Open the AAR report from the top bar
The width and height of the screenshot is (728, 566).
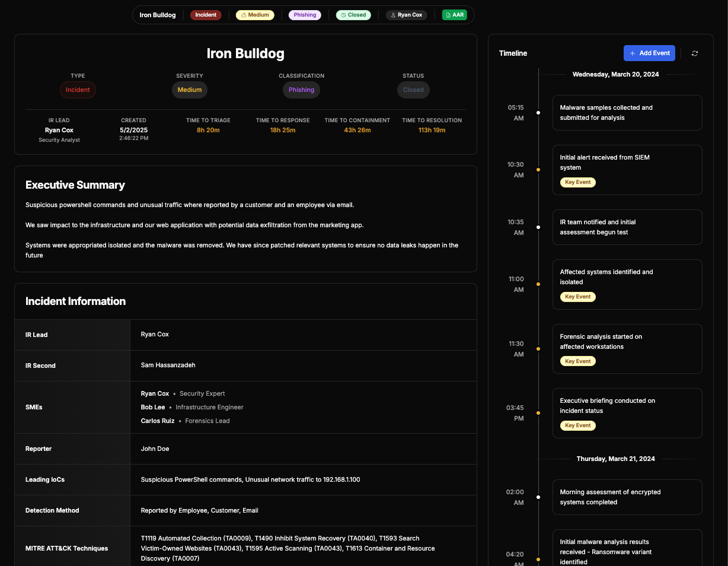454,15
